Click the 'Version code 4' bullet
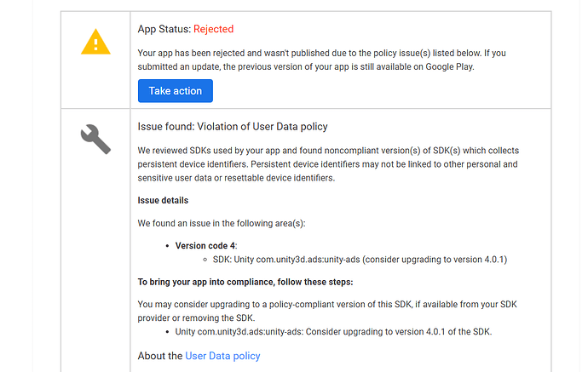Image resolution: width=588 pixels, height=372 pixels. point(206,246)
